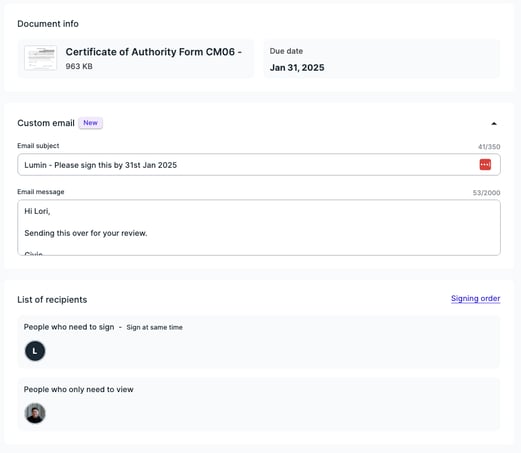521x453 pixels.
Task: Select the Jan 31, 2025 due date
Action: tap(297, 68)
